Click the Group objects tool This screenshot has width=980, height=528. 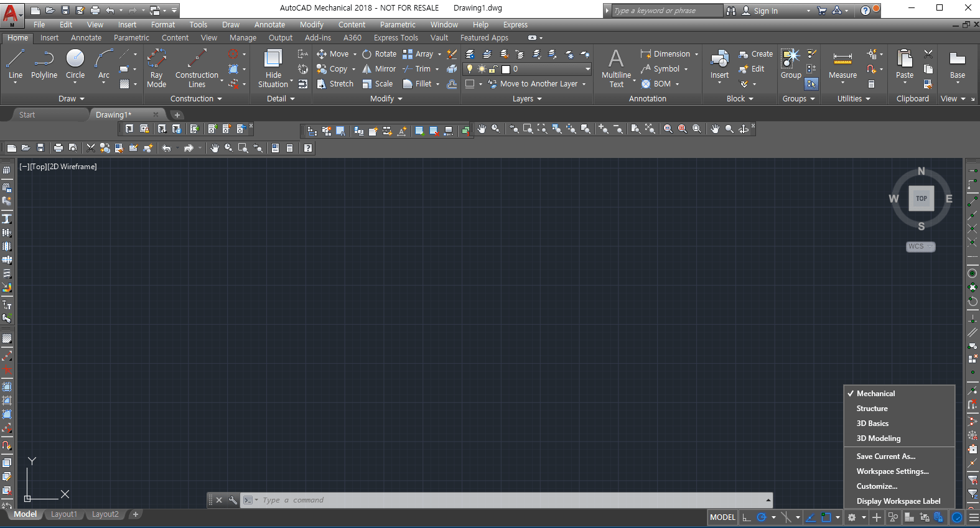click(x=791, y=64)
